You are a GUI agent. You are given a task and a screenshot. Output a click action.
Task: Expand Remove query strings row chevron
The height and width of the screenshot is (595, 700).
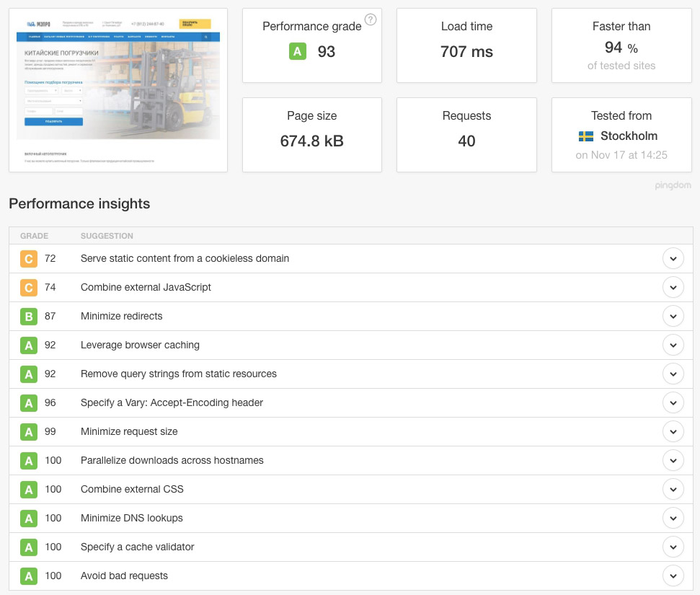(x=673, y=374)
